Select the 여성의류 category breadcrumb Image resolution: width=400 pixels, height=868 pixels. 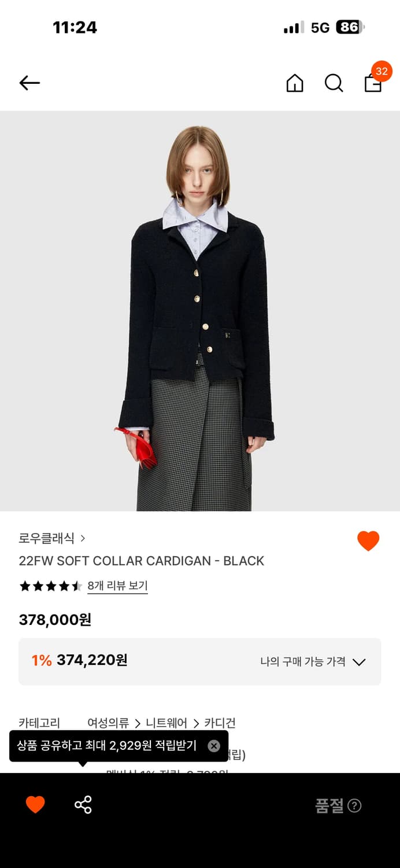108,723
